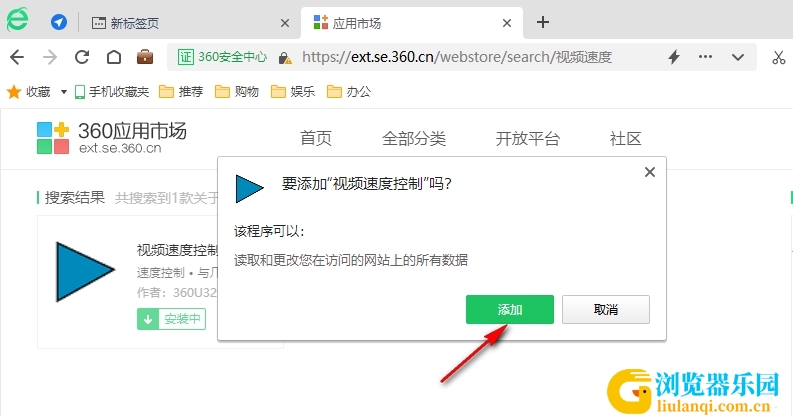Close the 新标签页 tab
This screenshot has height=416, width=793.
pyautogui.click(x=285, y=23)
